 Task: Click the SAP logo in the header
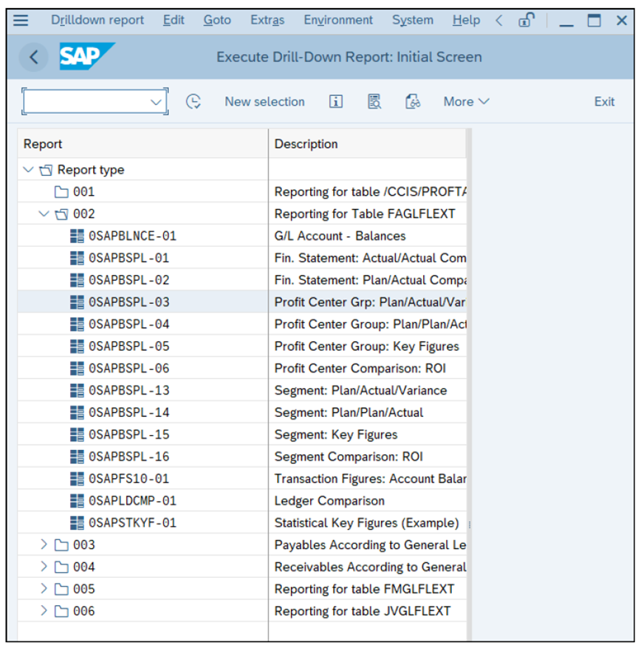click(83, 55)
